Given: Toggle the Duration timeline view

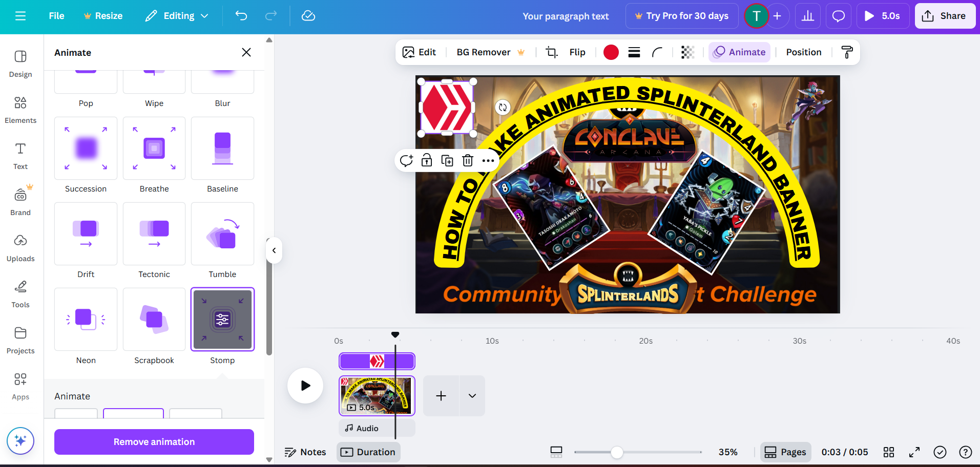Looking at the screenshot, I should tap(368, 452).
